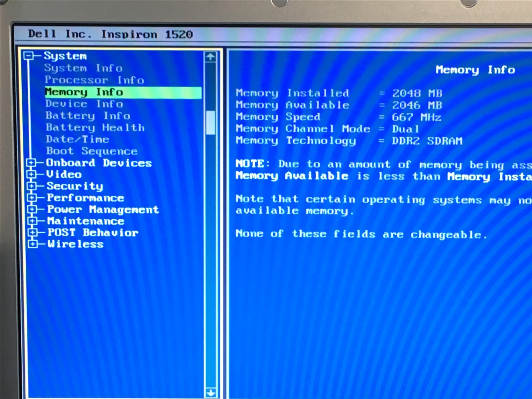The width and height of the screenshot is (532, 399).
Task: Click the Memory Installed value 2048 MB
Action: [x=417, y=93]
